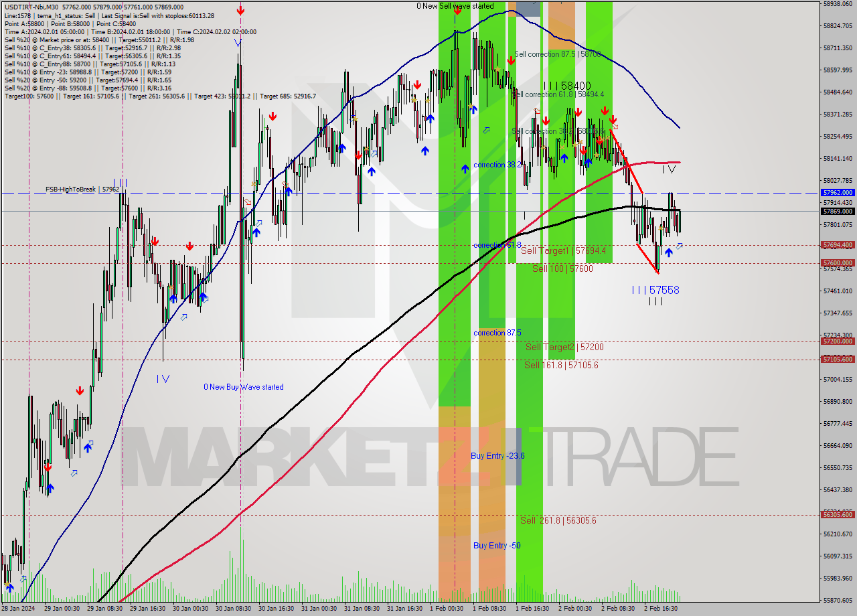This screenshot has width=857, height=616.
Task: Click the 'Sell %10 @ C_Entry88: 58700' line
Action: (x=89, y=64)
